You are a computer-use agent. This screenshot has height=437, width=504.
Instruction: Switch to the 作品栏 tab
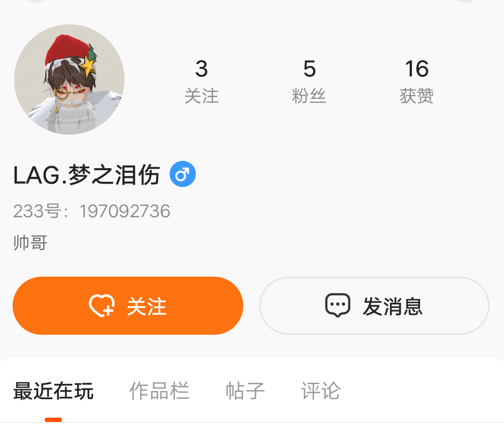point(159,391)
